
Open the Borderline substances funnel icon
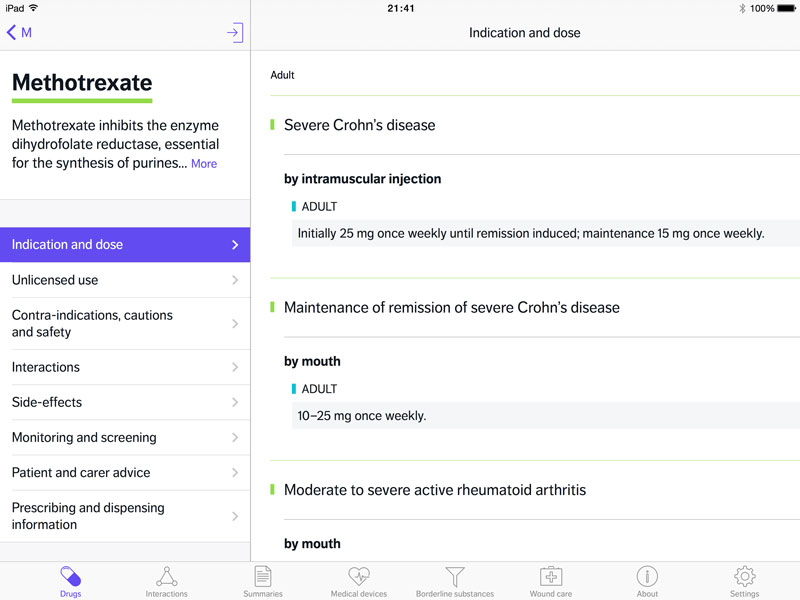(x=455, y=577)
